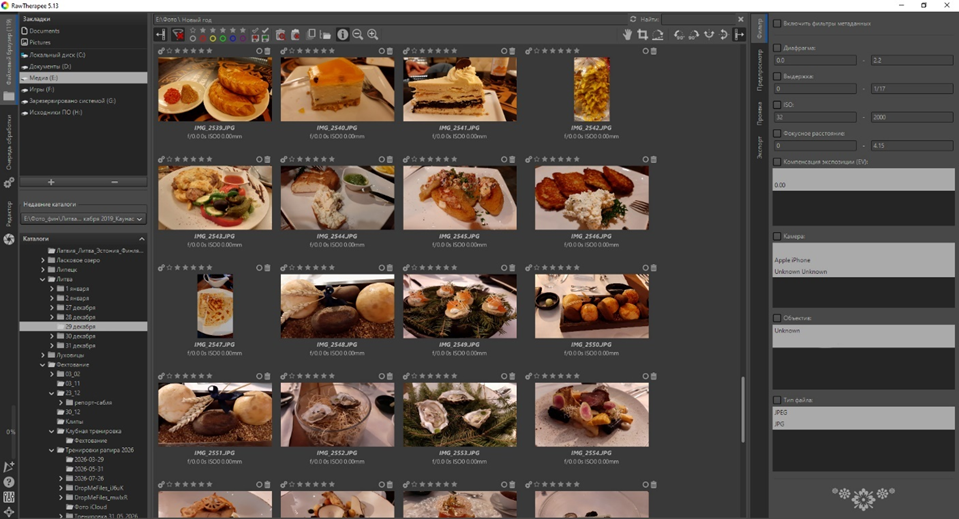Click the aperture minimum value field
Screen dimensions: 959x519
click(814, 61)
